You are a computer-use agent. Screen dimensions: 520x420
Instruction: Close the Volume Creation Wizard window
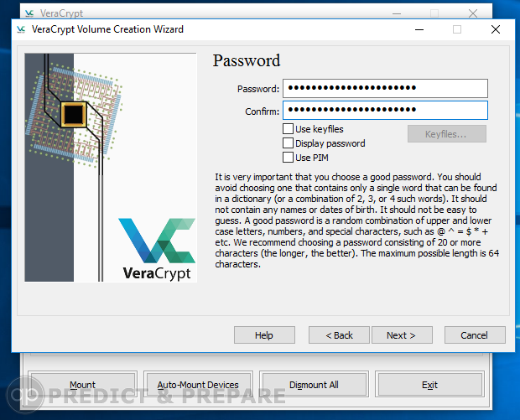tap(496, 29)
